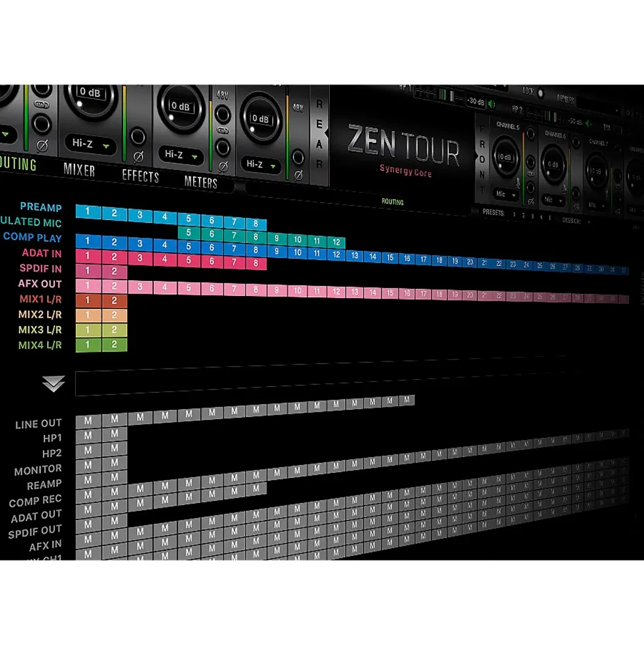Toggle top round button on front Channel 6
This screenshot has width=644, height=645.
pyautogui.click(x=576, y=142)
